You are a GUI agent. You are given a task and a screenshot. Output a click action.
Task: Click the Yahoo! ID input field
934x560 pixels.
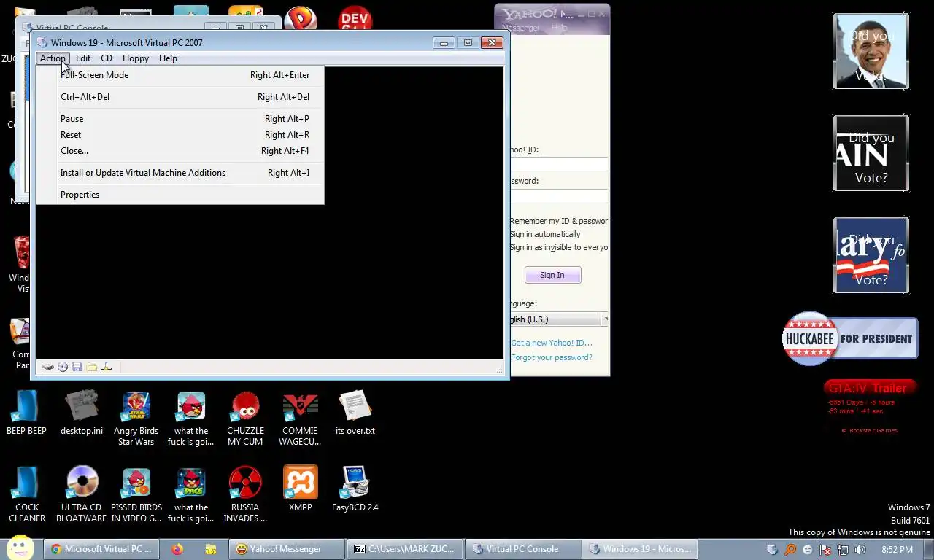[x=559, y=164]
